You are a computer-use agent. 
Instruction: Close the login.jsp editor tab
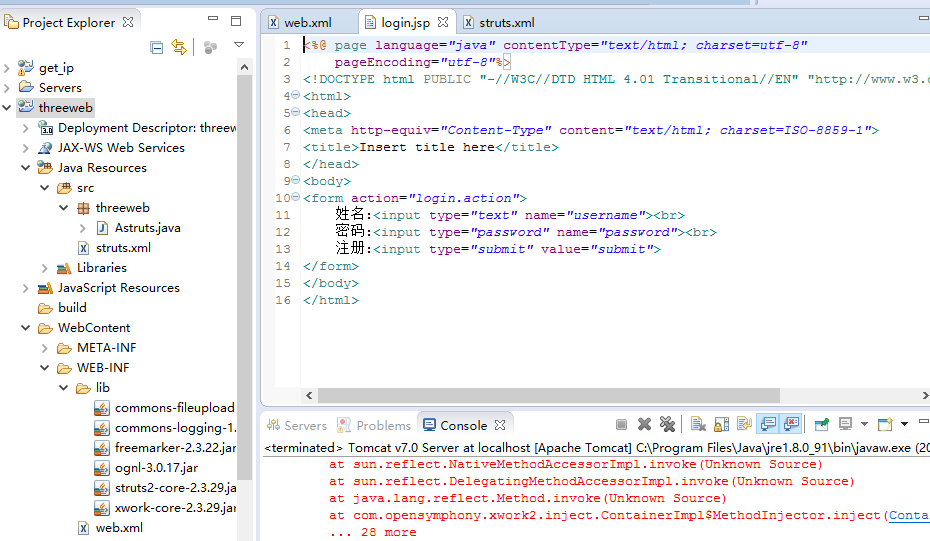pyautogui.click(x=443, y=23)
